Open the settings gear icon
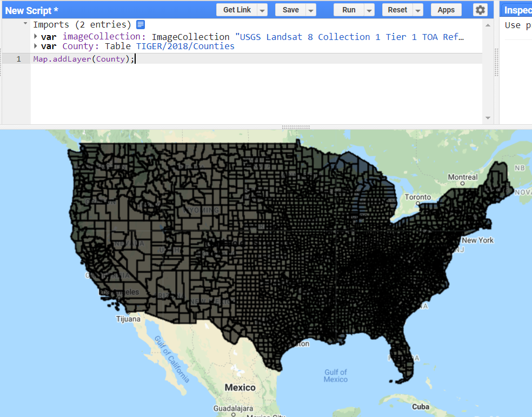532x417 pixels. coord(480,10)
